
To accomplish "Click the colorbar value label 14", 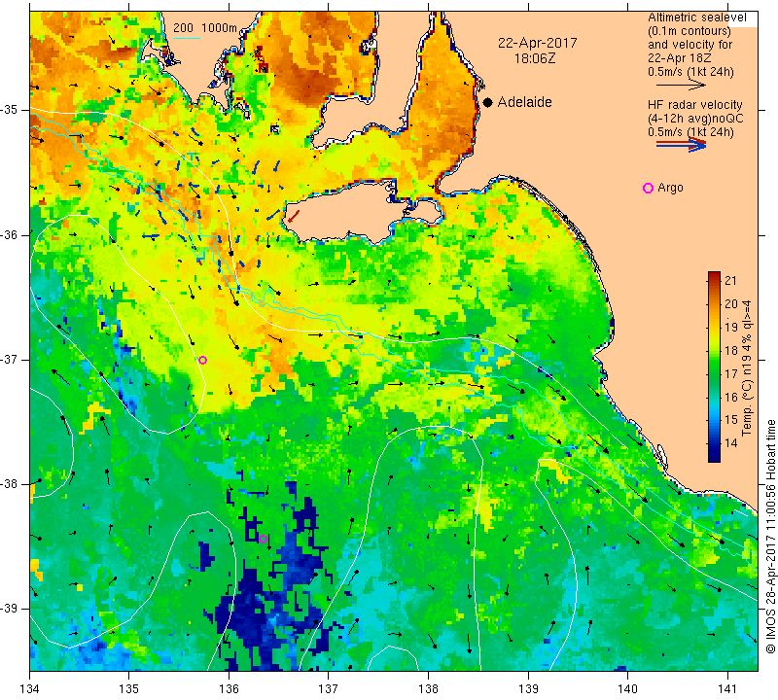I will (731, 442).
